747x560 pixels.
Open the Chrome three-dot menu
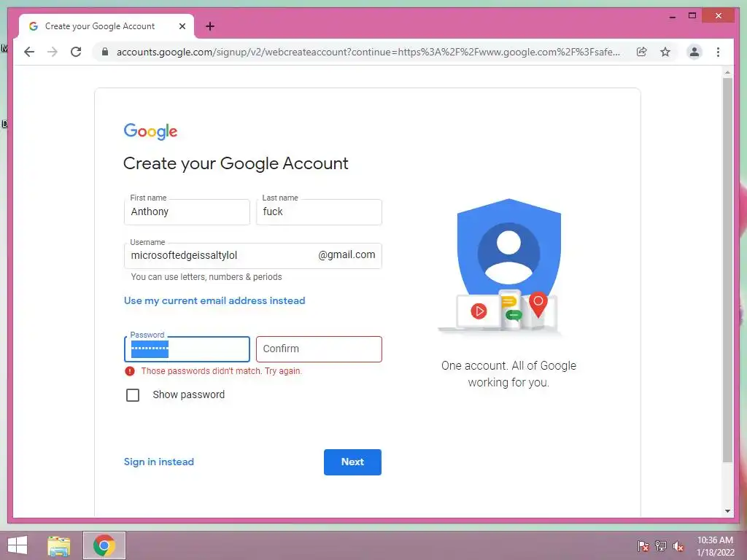(x=718, y=52)
